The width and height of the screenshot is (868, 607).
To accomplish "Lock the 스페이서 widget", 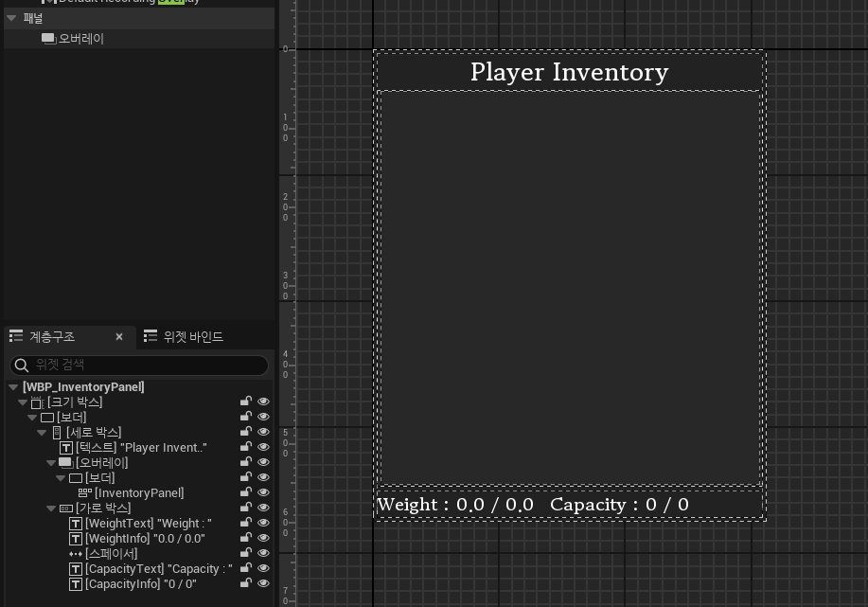I will [246, 552].
